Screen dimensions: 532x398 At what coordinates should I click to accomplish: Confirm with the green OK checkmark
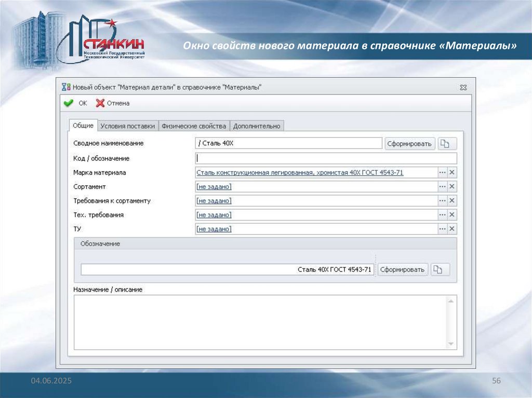[x=75, y=103]
